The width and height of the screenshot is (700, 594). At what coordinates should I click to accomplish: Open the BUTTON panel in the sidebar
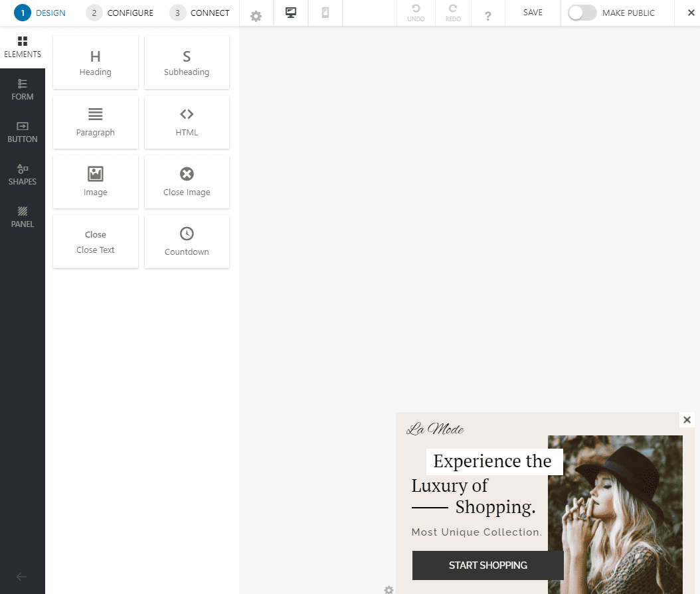pos(23,132)
